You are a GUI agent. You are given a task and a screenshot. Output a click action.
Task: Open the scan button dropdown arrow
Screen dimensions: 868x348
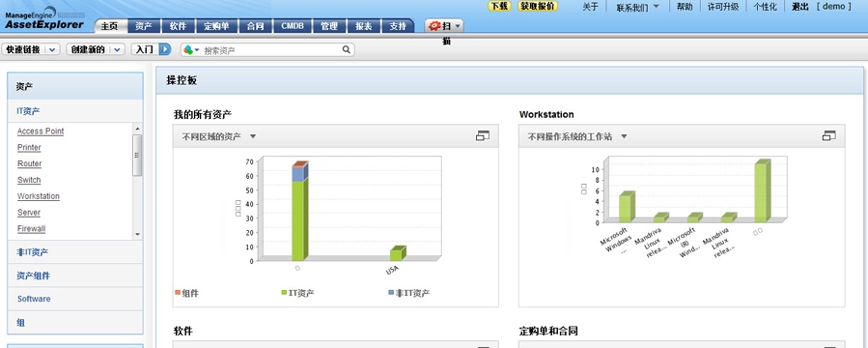tap(458, 26)
